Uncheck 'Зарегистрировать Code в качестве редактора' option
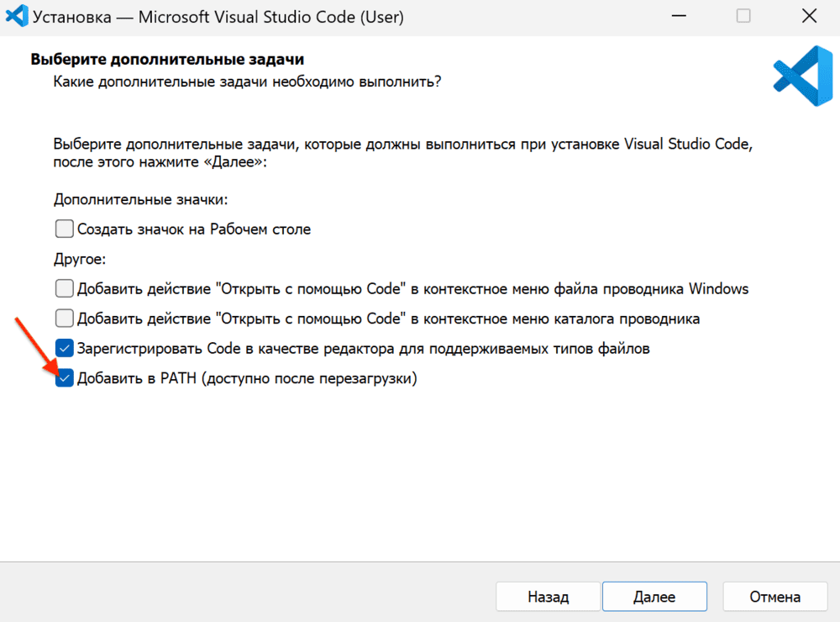 65,349
